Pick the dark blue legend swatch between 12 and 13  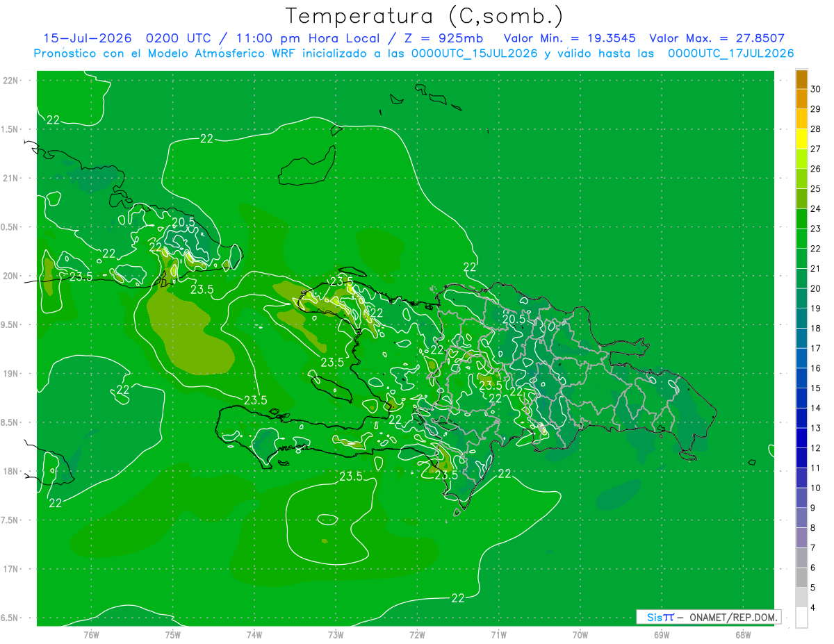tap(801, 438)
